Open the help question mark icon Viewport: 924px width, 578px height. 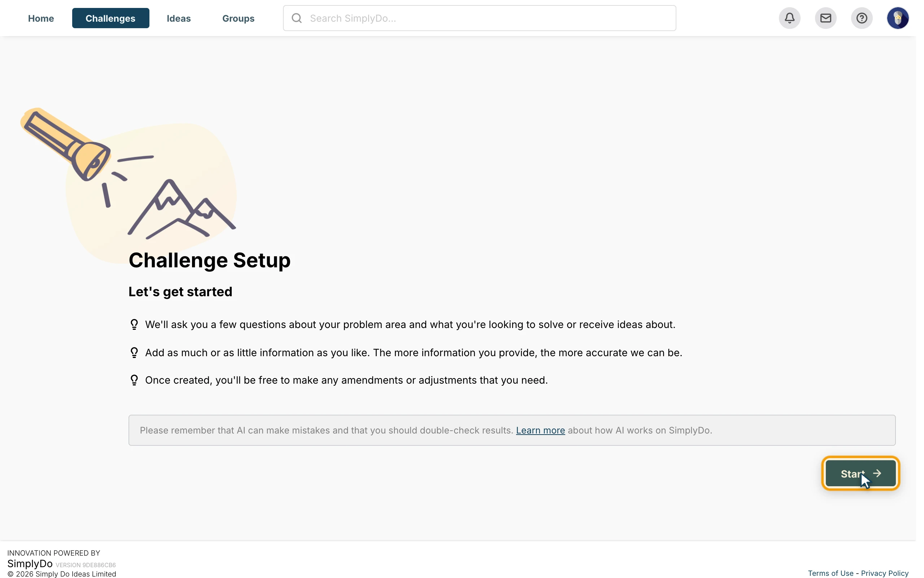pos(862,18)
